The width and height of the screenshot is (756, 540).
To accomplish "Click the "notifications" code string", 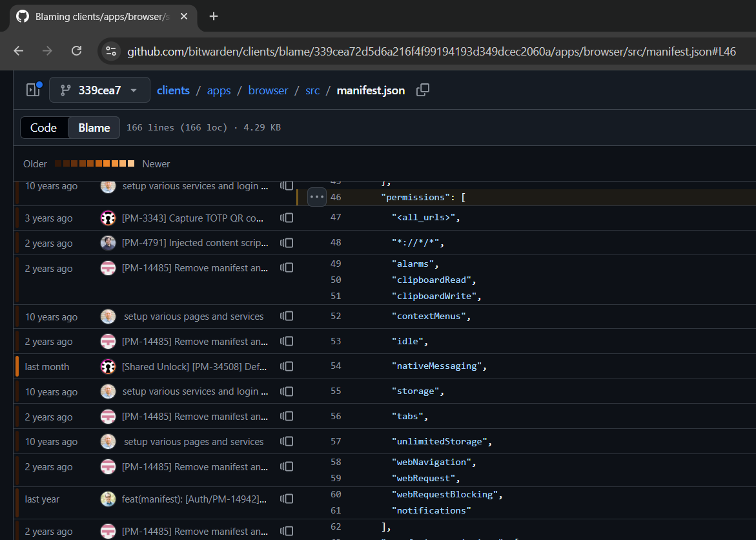I will coord(431,510).
